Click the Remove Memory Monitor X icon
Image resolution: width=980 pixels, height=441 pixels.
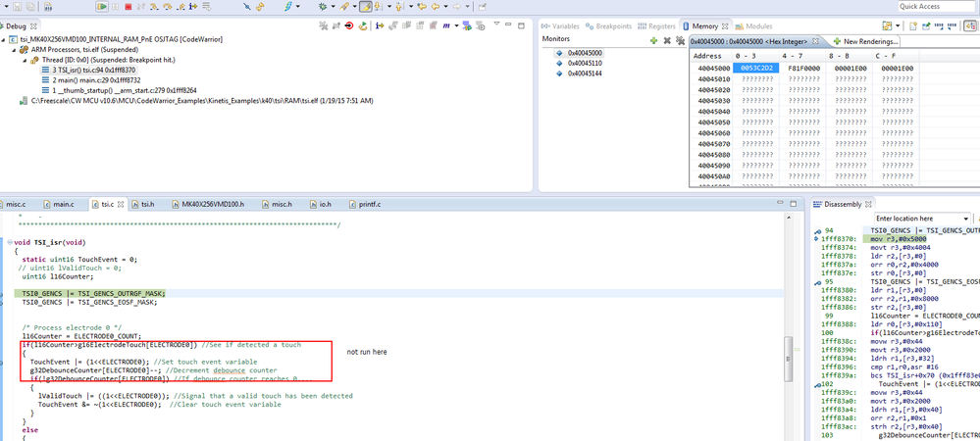tap(667, 40)
